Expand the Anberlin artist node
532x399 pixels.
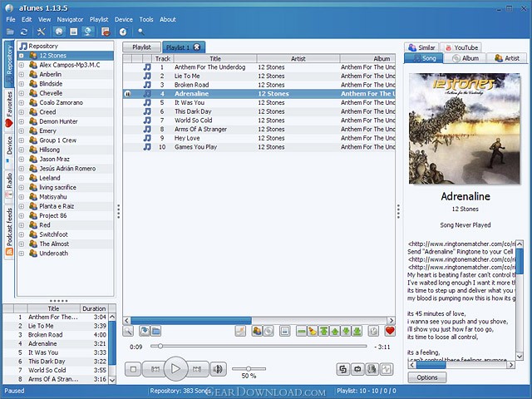pos(22,74)
